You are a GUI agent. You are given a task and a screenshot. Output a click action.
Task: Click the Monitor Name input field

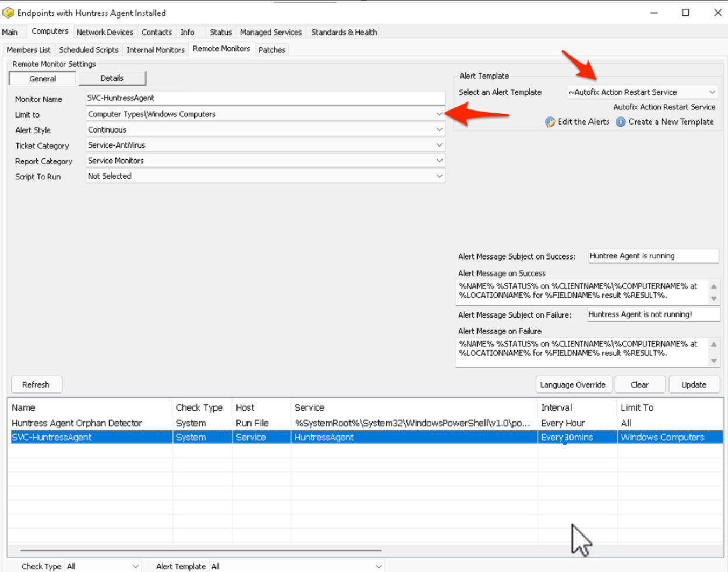pyautogui.click(x=265, y=98)
